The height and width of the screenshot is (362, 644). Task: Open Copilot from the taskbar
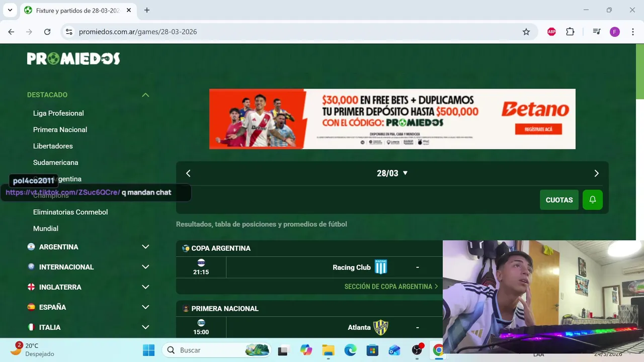pos(306,350)
